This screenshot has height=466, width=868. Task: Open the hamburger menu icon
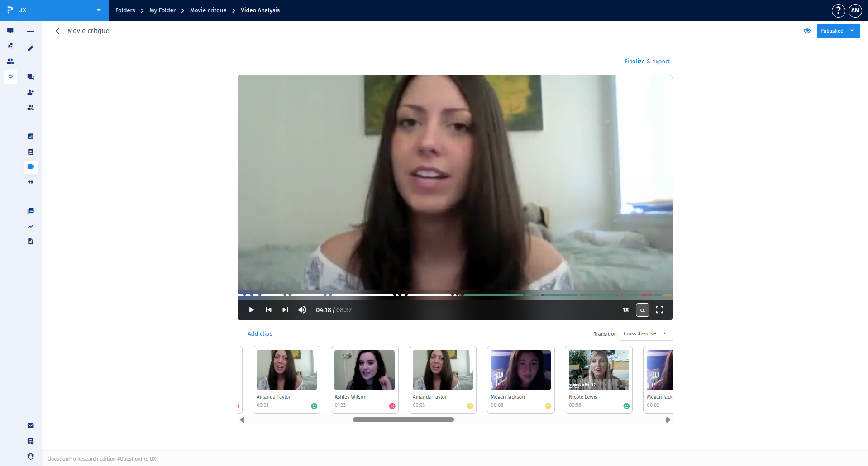pos(31,31)
